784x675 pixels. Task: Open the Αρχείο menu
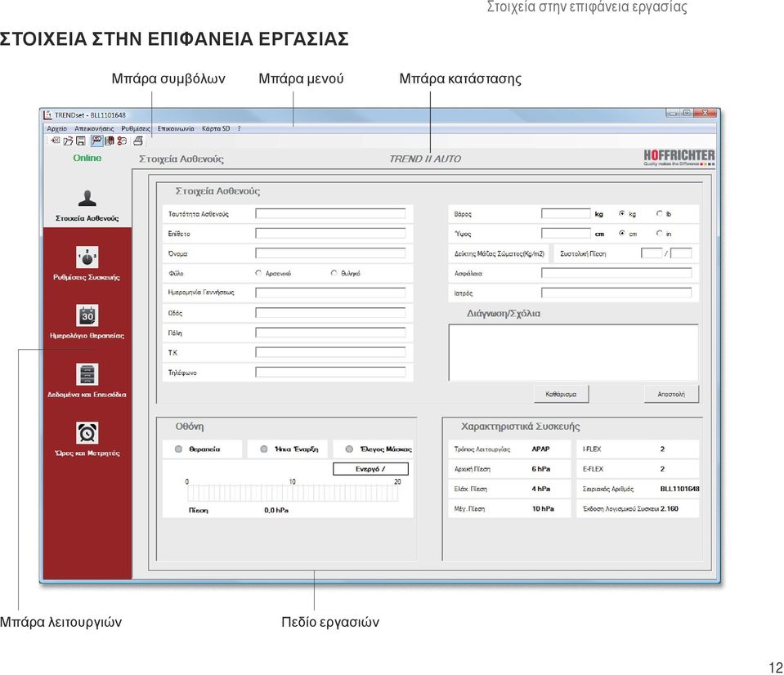57,128
